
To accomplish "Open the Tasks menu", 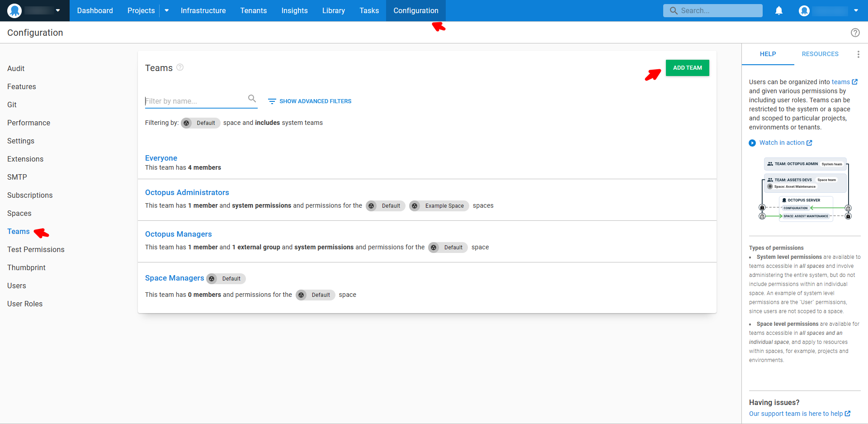I will coord(369,10).
